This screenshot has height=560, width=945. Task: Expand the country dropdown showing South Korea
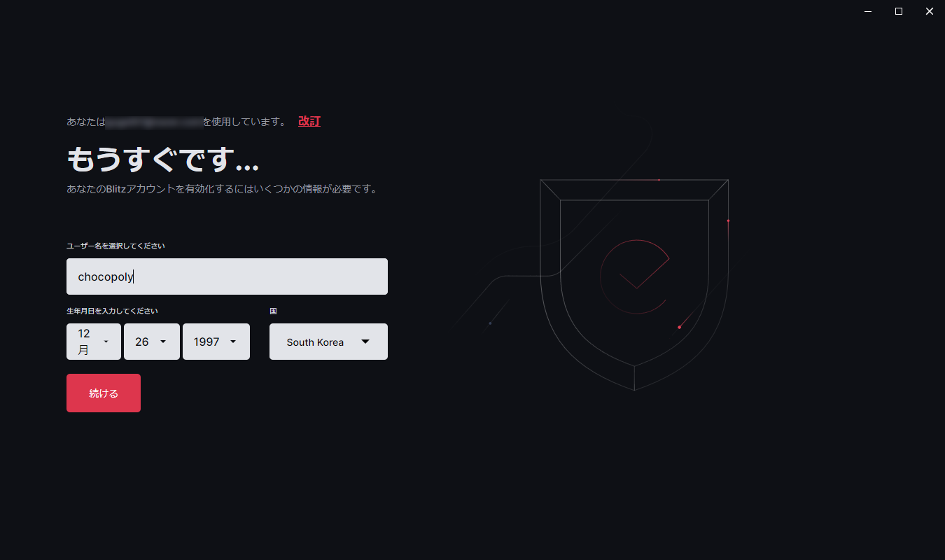pyautogui.click(x=328, y=342)
